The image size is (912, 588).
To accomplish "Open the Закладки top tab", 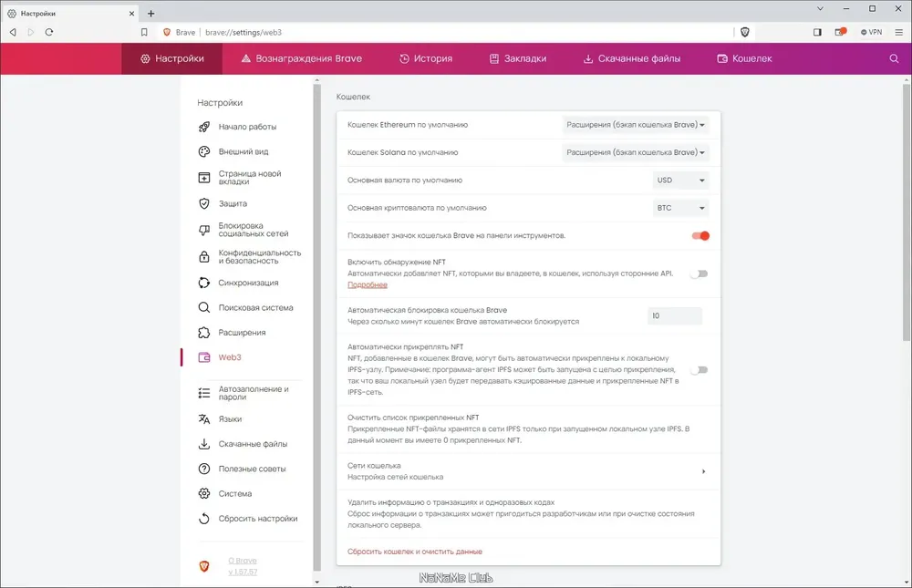I will coord(518,58).
